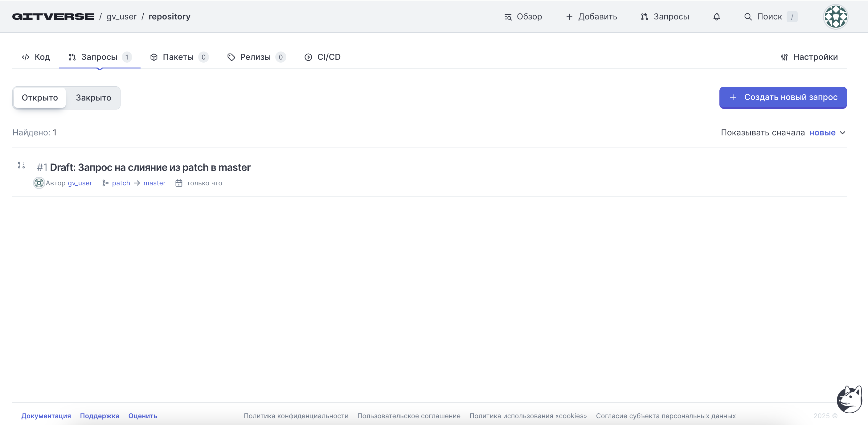The height and width of the screenshot is (425, 868).
Task: Click the package box icon
Action: (154, 57)
